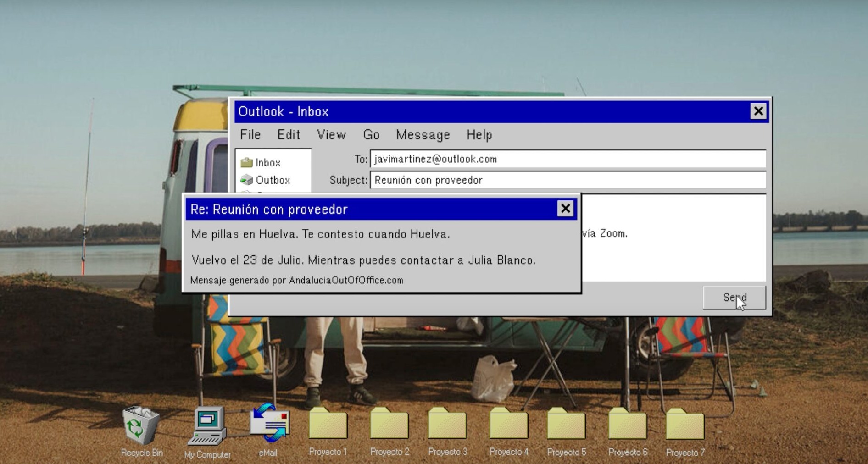Close the Outlook - Inbox window

coord(758,111)
